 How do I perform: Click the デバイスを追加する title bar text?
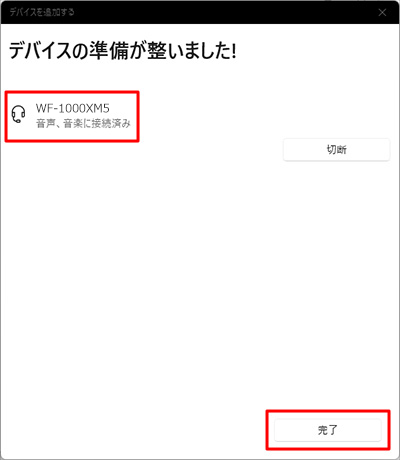pyautogui.click(x=42, y=12)
